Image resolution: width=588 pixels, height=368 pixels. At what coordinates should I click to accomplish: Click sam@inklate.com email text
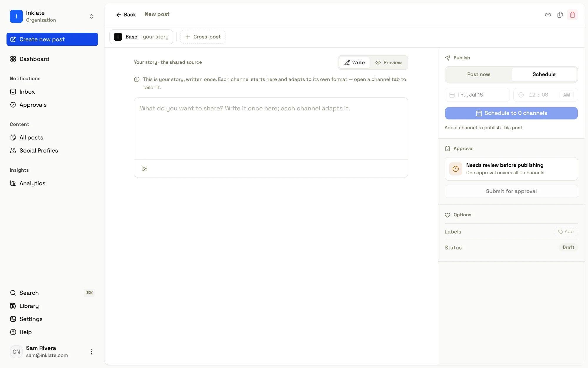coord(47,355)
